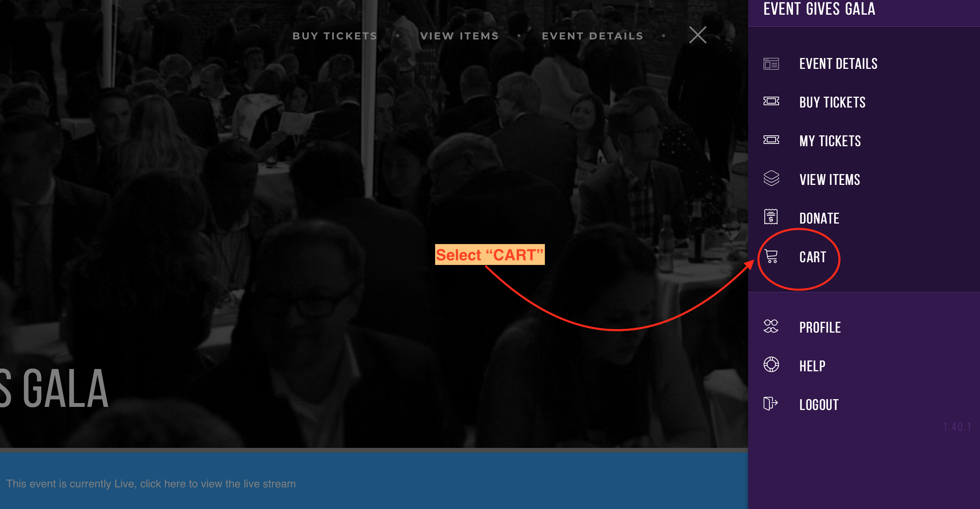Click the Donate receipt icon

pyautogui.click(x=771, y=217)
